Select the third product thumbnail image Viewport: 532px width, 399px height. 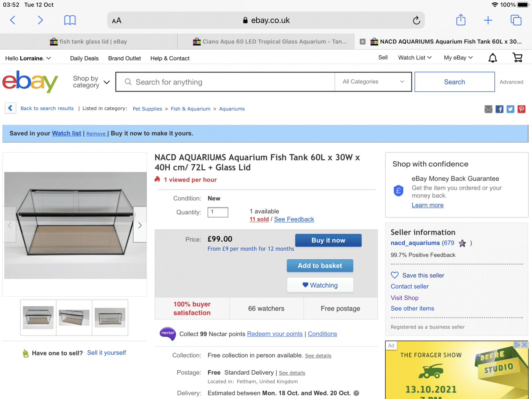(110, 317)
